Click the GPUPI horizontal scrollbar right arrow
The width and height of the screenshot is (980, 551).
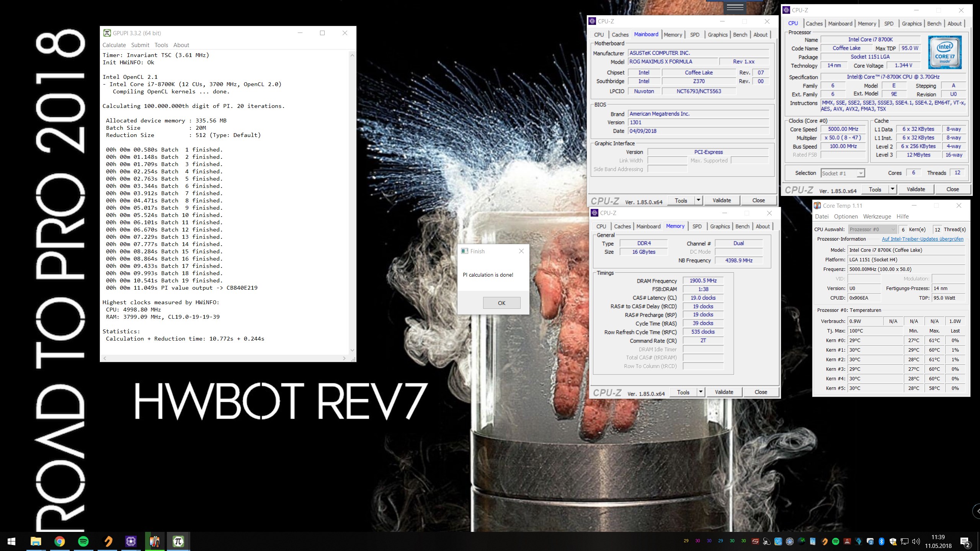[x=344, y=358]
